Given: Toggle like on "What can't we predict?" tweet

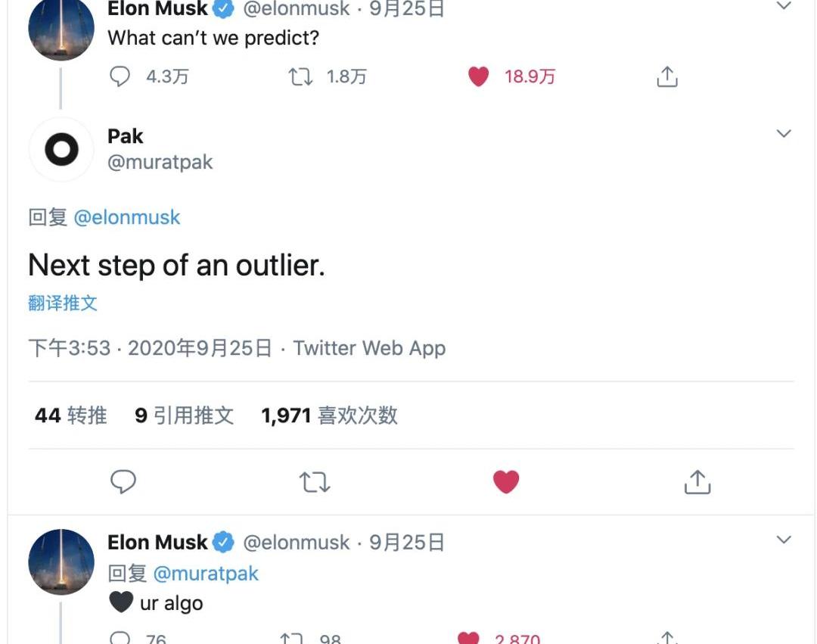Looking at the screenshot, I should [x=479, y=76].
